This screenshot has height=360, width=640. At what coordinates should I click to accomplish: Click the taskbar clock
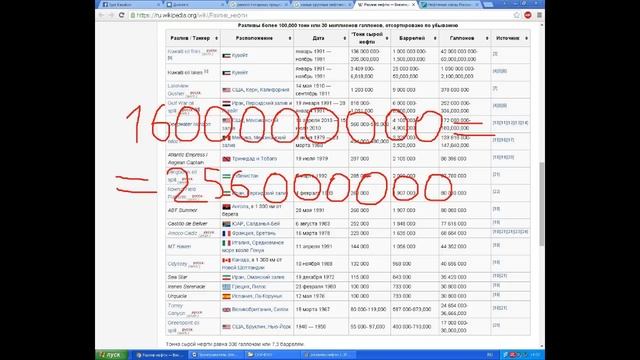tap(535, 355)
